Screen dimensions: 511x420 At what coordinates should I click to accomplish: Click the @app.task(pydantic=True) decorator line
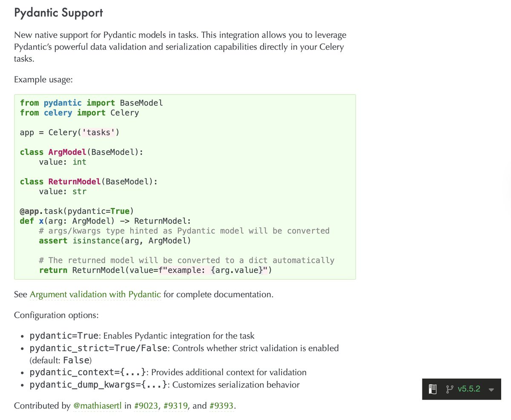coord(77,211)
